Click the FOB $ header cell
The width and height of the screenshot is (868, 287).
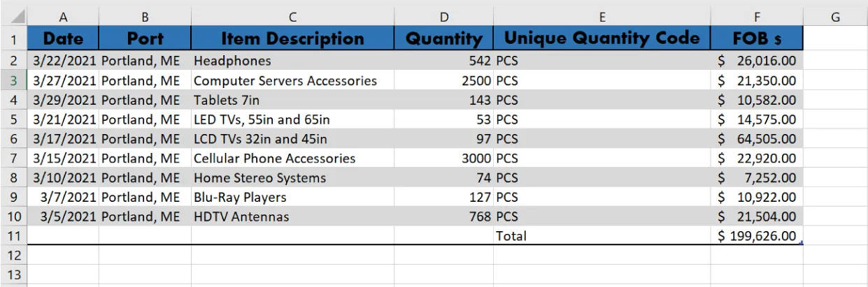757,38
